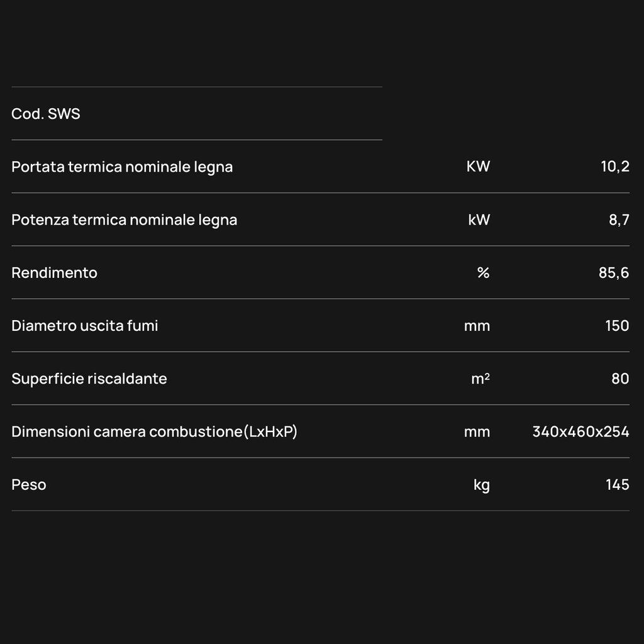Screen dimensions: 644x644
Task: Click the value 150
Action: (617, 326)
